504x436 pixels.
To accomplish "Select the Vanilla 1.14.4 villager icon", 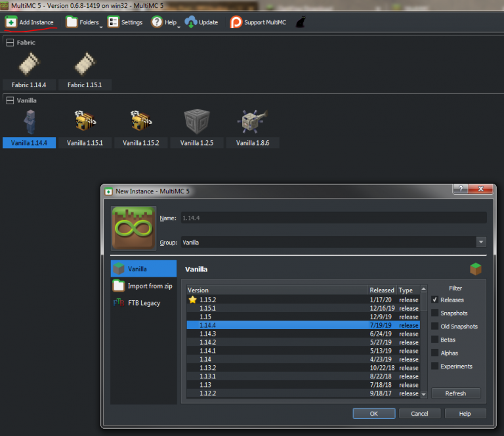I will pos(30,122).
